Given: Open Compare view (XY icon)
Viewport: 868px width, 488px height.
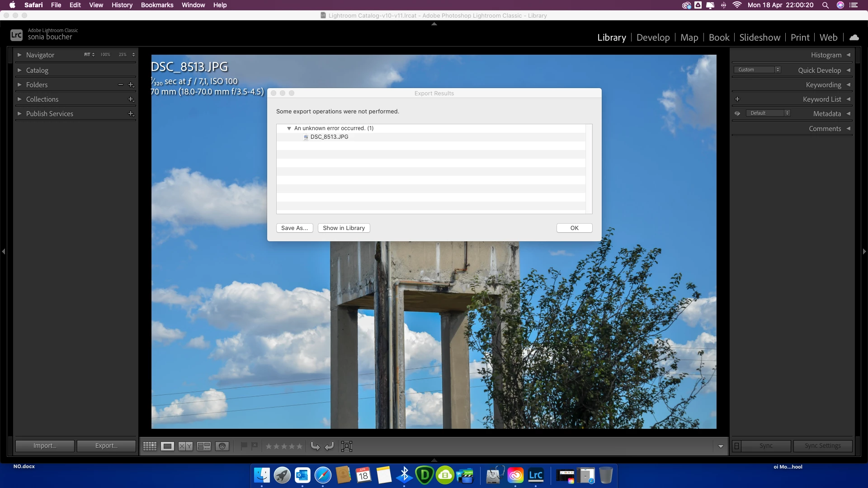Looking at the screenshot, I should click(x=185, y=446).
